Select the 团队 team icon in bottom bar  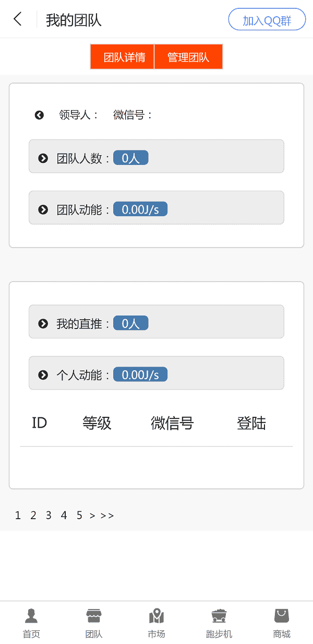93,622
